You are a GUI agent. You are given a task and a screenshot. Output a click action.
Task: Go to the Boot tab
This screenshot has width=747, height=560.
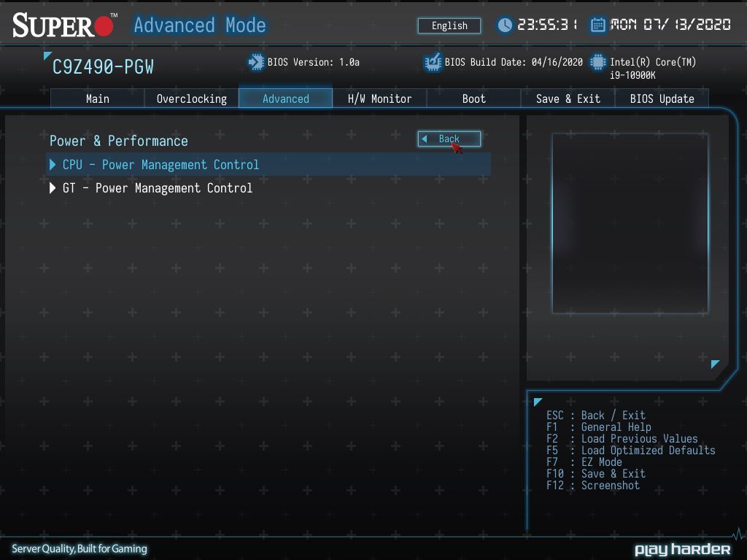tap(473, 98)
